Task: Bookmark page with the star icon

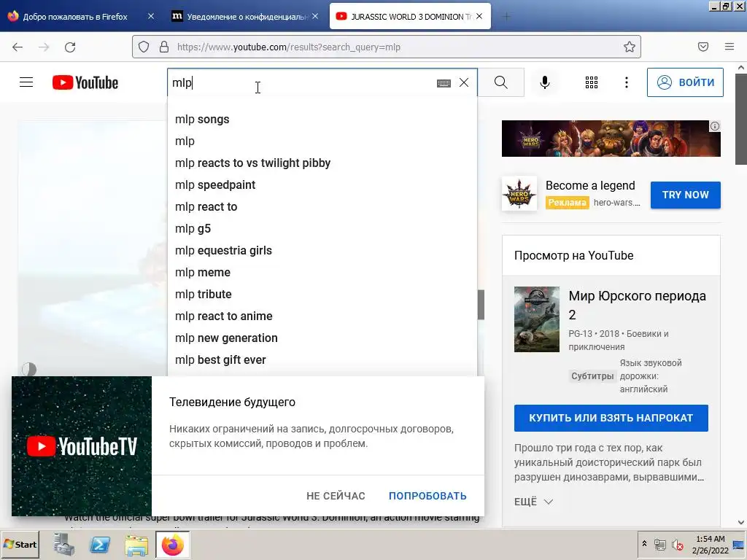Action: pyautogui.click(x=630, y=47)
